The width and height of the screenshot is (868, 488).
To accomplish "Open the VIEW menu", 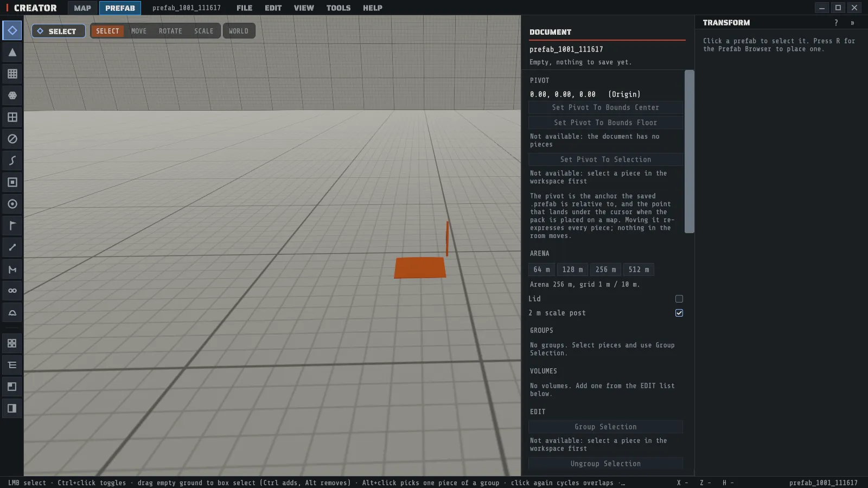I will 304,8.
